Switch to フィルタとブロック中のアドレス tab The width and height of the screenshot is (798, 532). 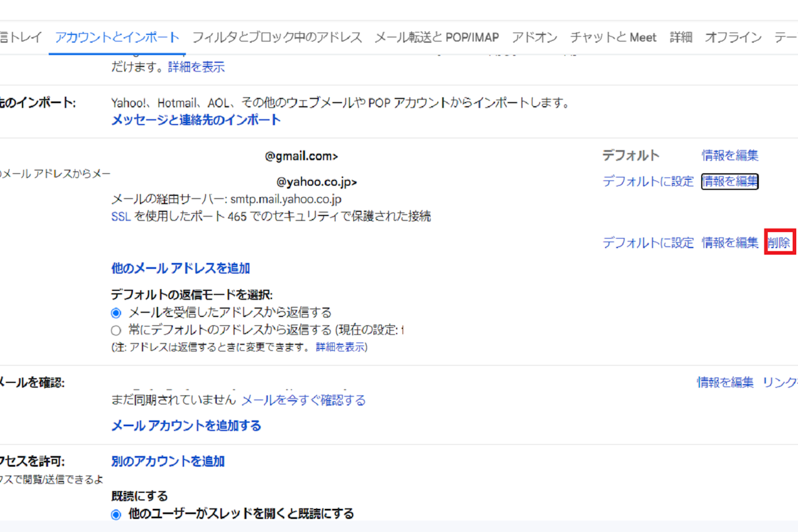(277, 37)
